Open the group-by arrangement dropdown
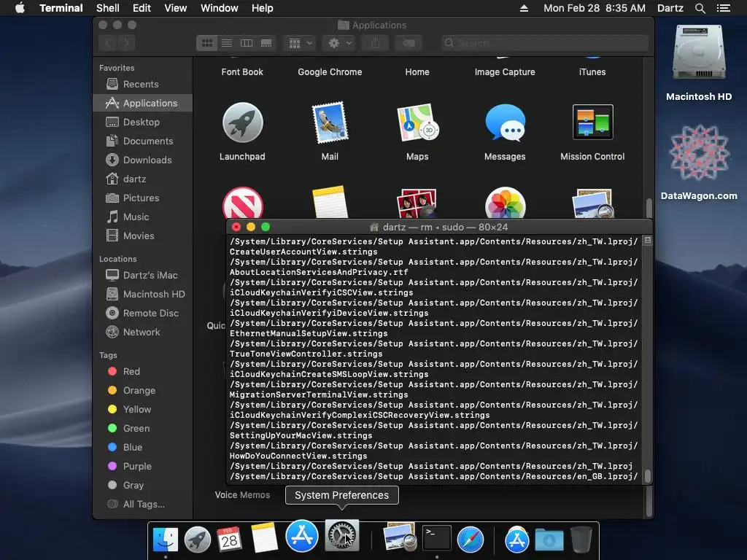The height and width of the screenshot is (560, 747). coord(300,43)
